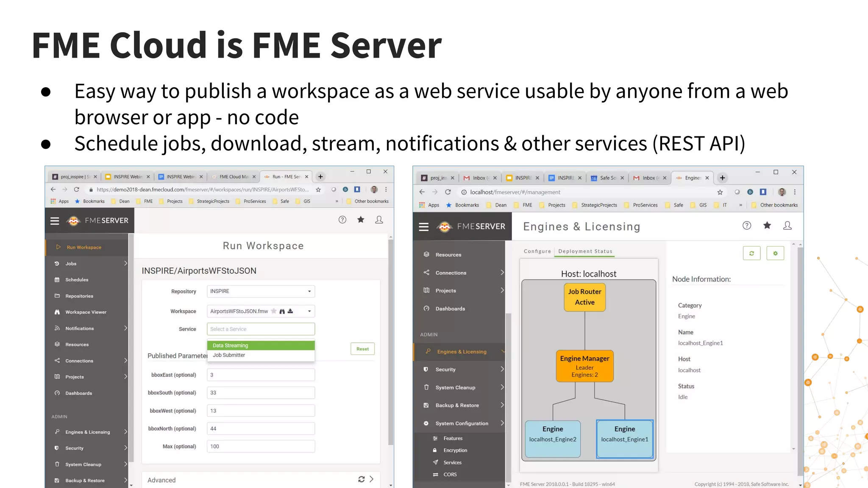Viewport: 868px width, 488px height.
Task: Open user account icon in Run Workspace window
Action: 379,219
